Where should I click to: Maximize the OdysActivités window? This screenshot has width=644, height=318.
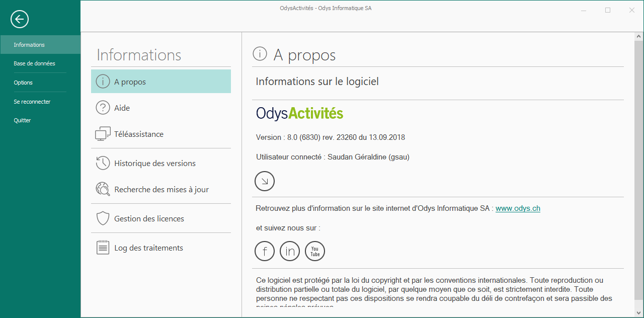(x=608, y=10)
